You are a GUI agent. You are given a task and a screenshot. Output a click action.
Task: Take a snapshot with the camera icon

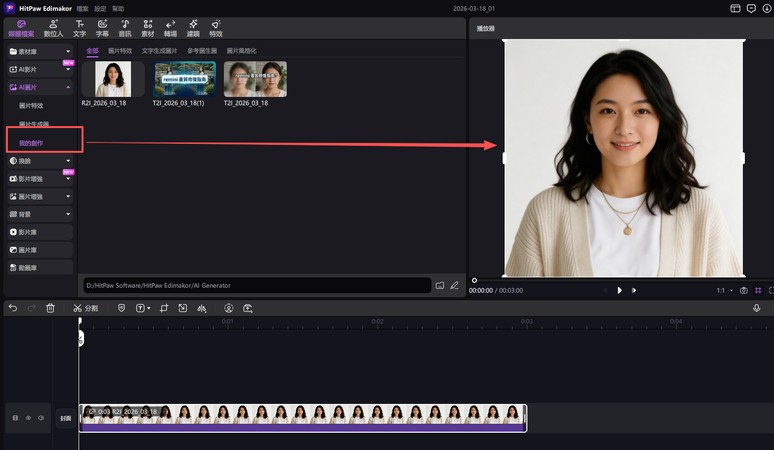743,290
